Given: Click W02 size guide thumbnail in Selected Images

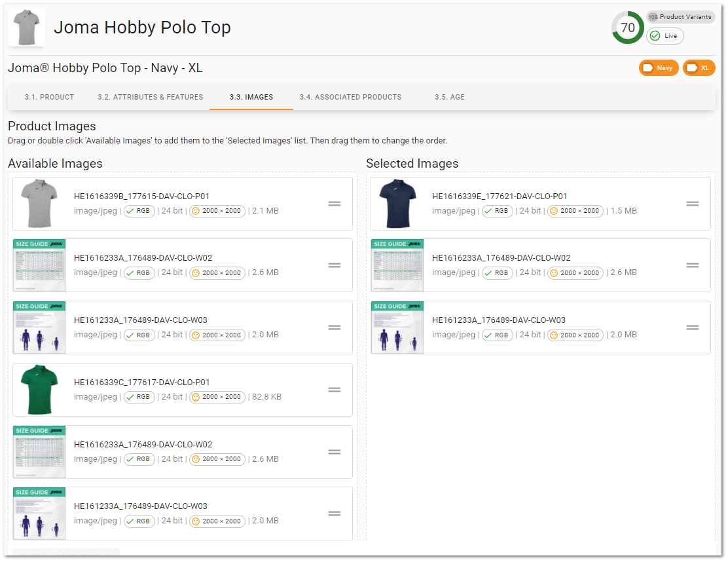Looking at the screenshot, I should click(397, 265).
